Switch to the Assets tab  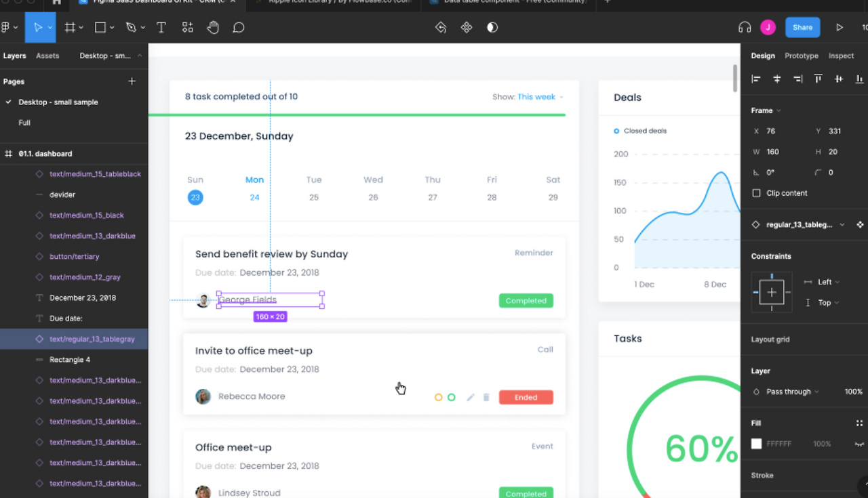pos(47,56)
